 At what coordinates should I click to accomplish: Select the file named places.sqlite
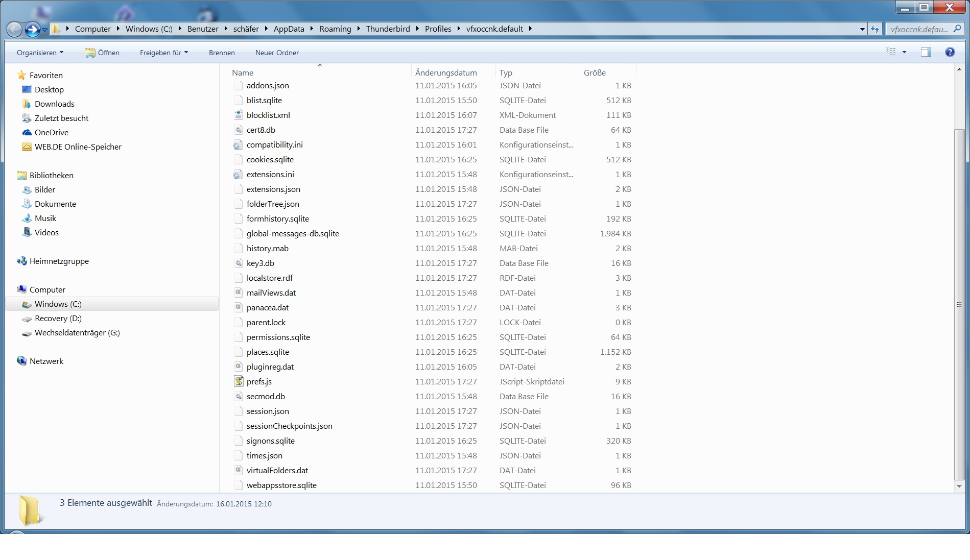pos(268,352)
